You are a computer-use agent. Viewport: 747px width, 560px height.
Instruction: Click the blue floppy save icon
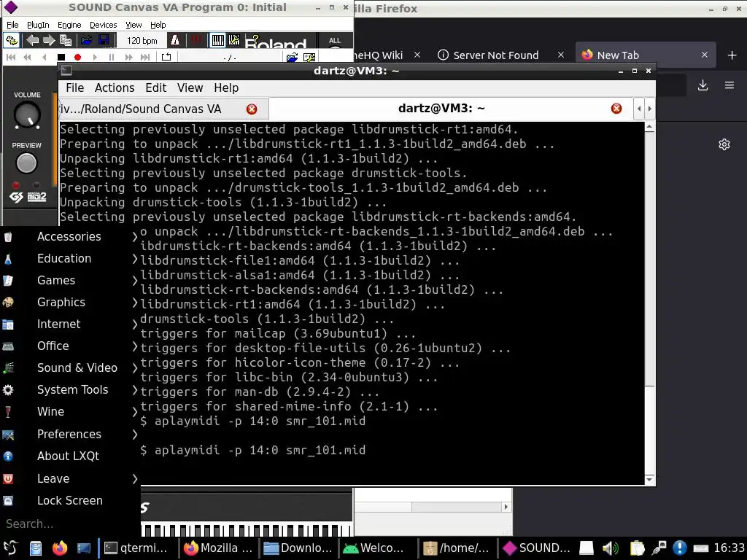click(x=104, y=41)
